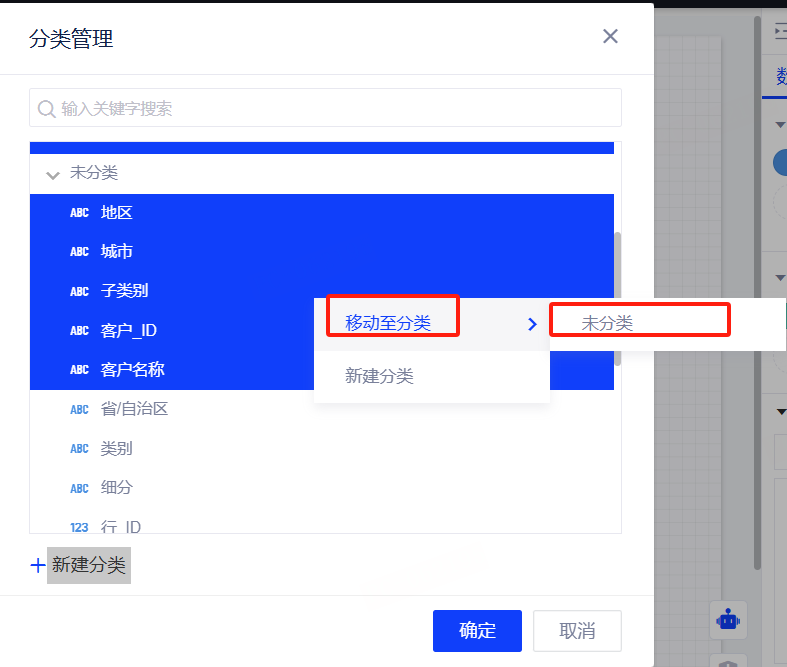Select 未分类 in the submenu
Viewport: 787px width, 667px height.
(608, 323)
